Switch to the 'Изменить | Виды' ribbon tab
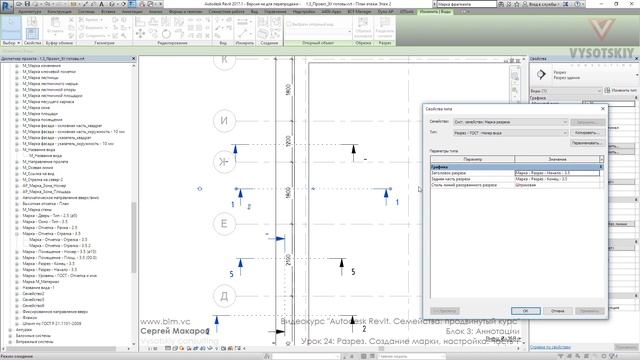The width and height of the screenshot is (640, 360). coord(436,12)
